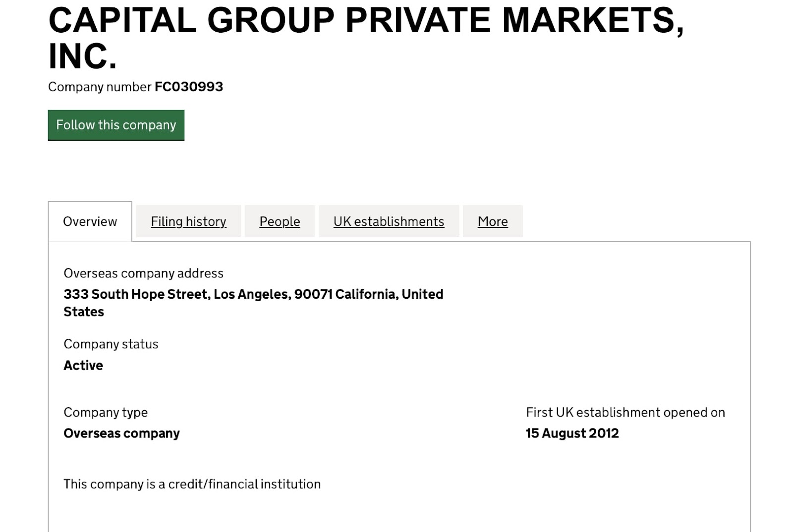Click the Overseas company type value
Image resolution: width=793 pixels, height=532 pixels.
(x=121, y=433)
